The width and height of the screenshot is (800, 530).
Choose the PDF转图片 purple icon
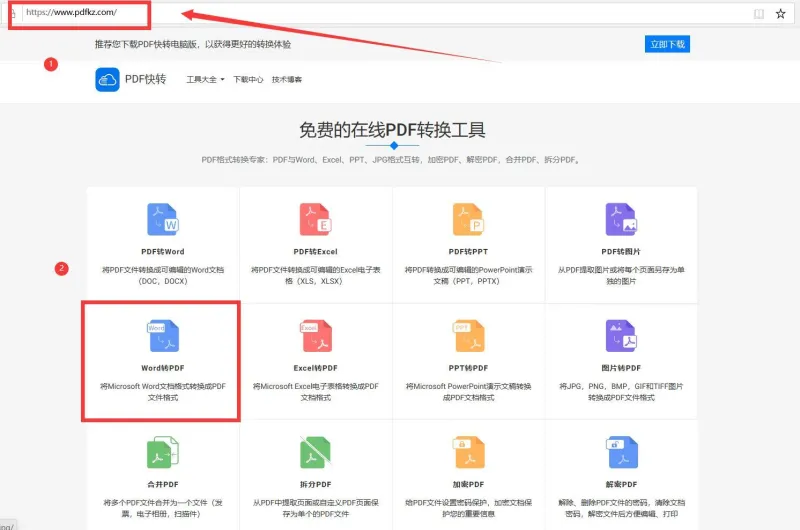(621, 219)
